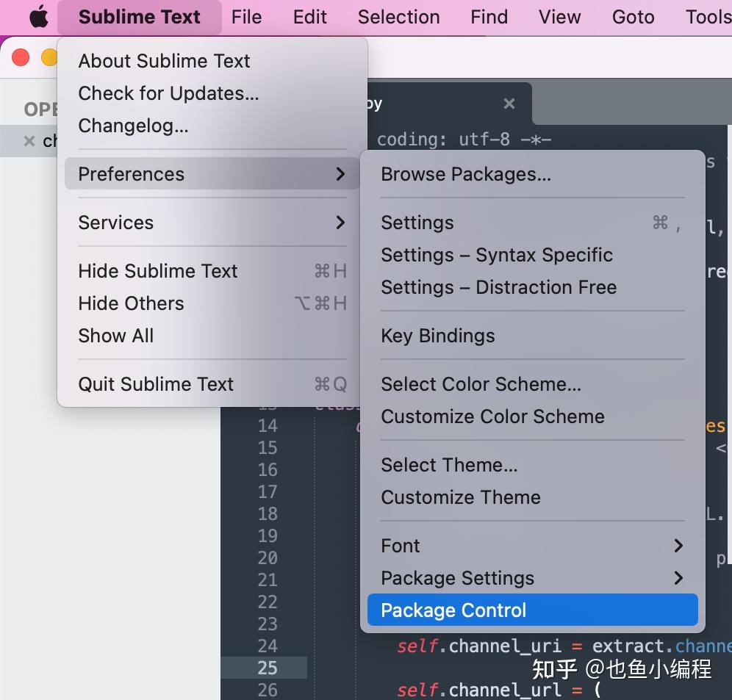
Task: Select Package Control menu item
Action: point(453,610)
